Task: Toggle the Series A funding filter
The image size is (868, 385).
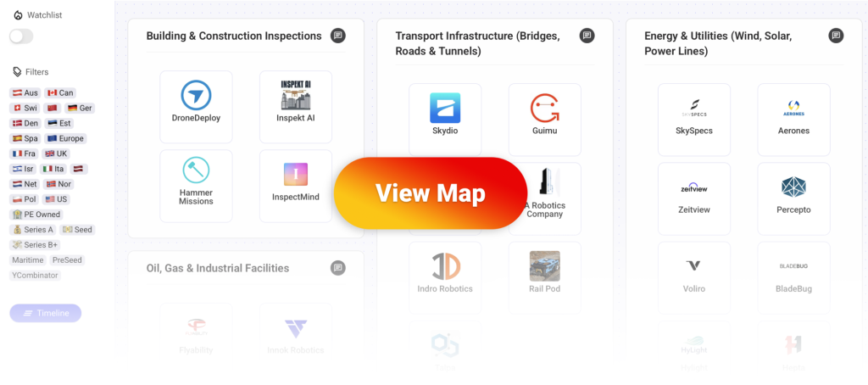Action: click(33, 230)
